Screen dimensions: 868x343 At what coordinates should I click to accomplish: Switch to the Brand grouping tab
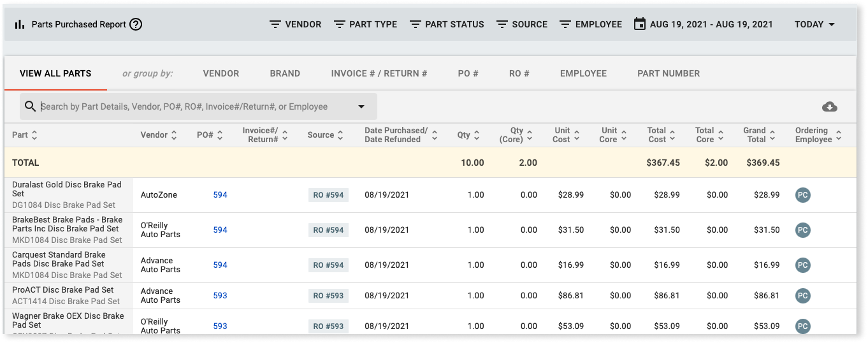(285, 73)
